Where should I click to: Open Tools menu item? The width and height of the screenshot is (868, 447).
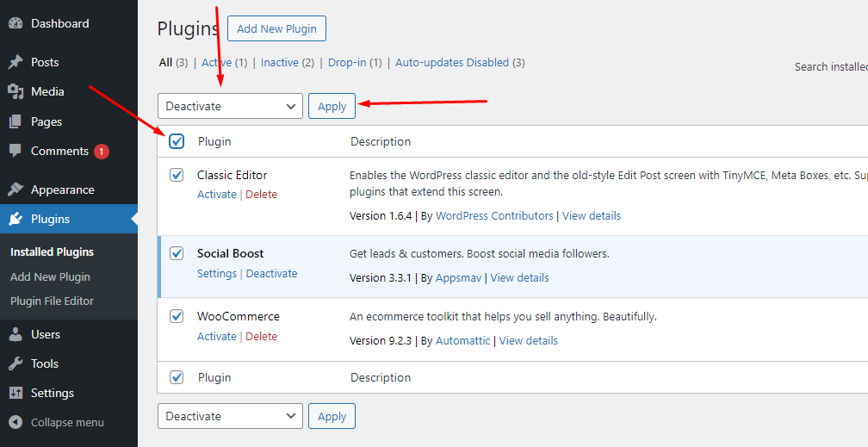coord(45,363)
